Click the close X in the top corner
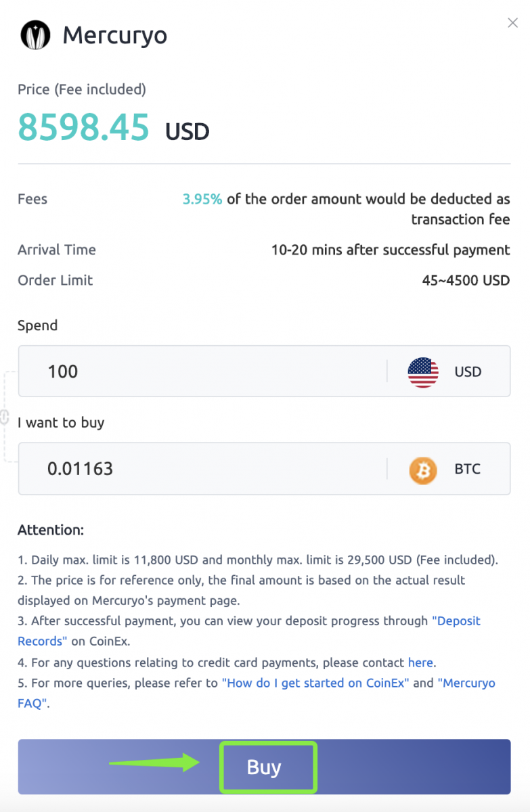Screen dimensions: 530x812 (512, 22)
